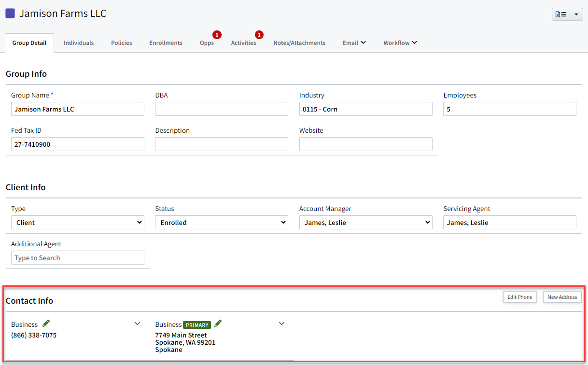The height and width of the screenshot is (365, 588).
Task: Click the pencil icon beside the Business phone
Action: (46, 323)
